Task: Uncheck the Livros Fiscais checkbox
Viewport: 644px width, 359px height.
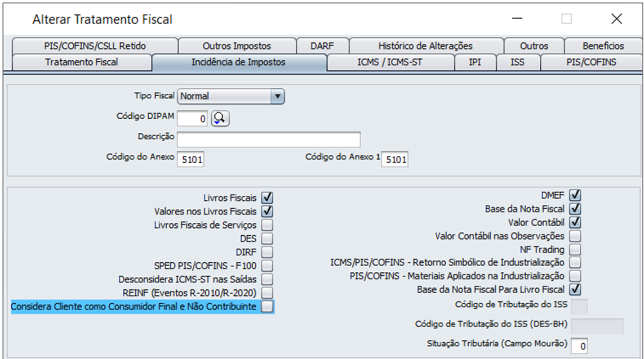Action: 267,198
